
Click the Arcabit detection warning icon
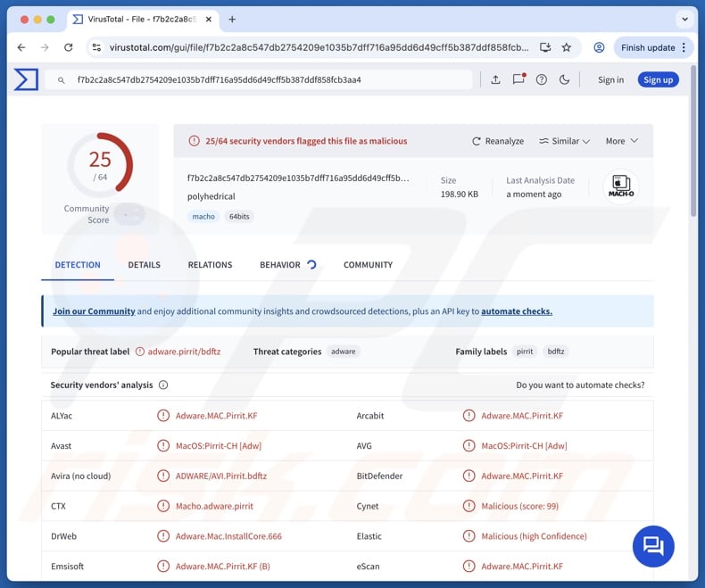469,416
